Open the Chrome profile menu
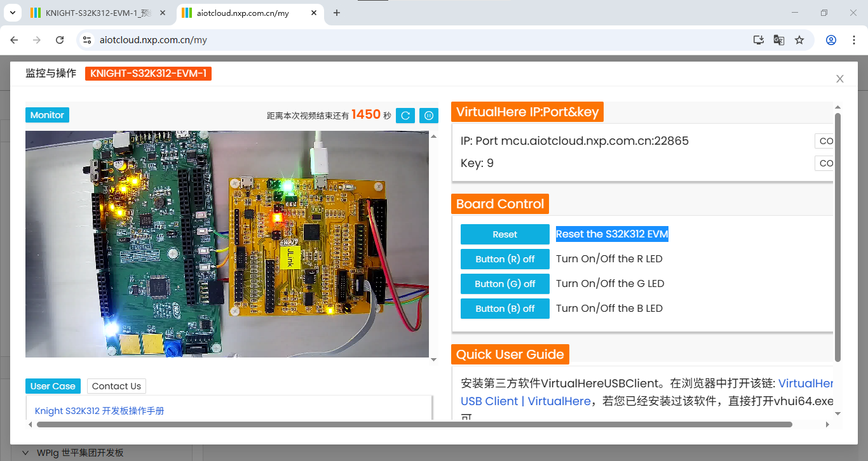Screen dimensions: 868x461 pos(831,40)
